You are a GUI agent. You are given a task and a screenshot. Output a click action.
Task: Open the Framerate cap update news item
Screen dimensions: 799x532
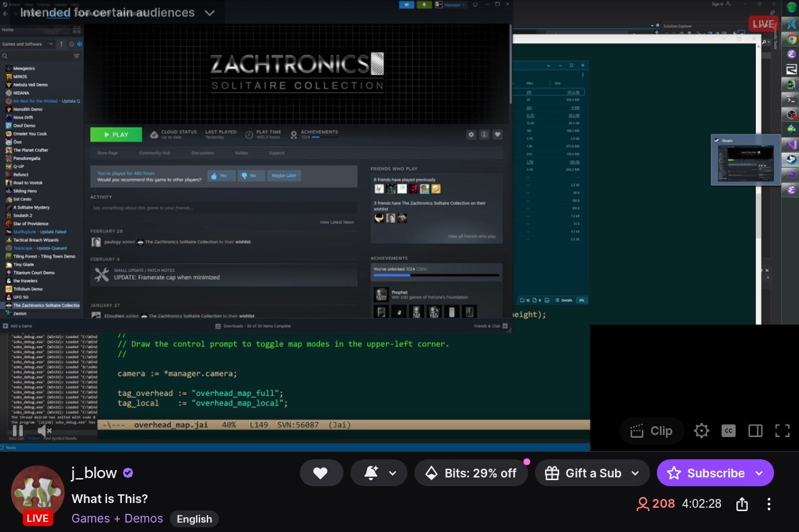coord(224,275)
